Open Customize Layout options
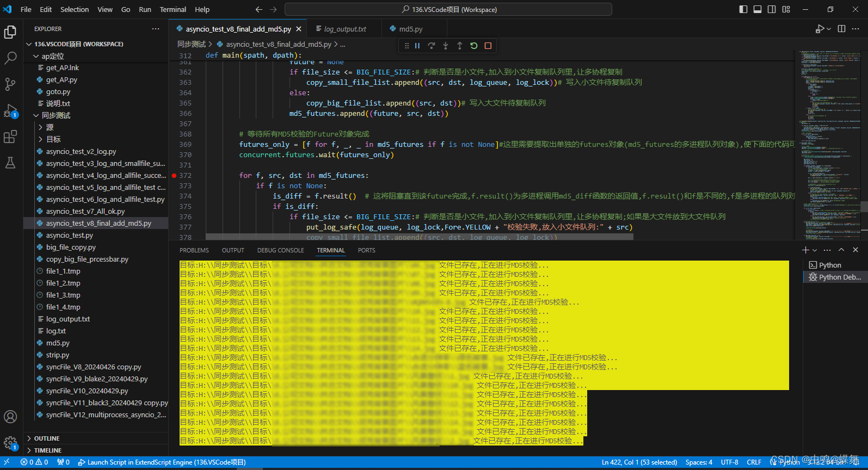The image size is (868, 470). tap(786, 9)
